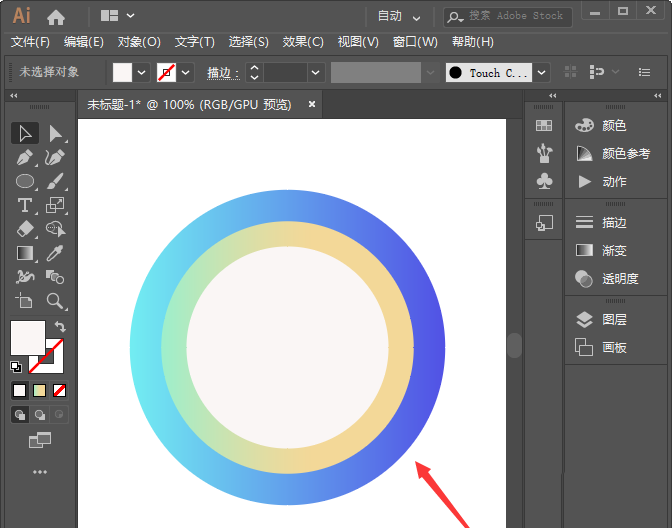Select the Pen tool
This screenshot has height=528, width=672.
[x=25, y=157]
